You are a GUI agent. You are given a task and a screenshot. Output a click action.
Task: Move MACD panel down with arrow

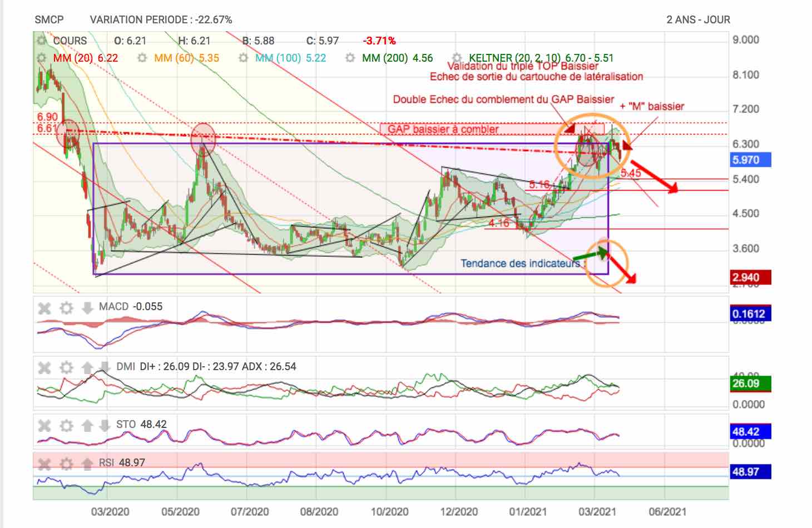click(87, 307)
